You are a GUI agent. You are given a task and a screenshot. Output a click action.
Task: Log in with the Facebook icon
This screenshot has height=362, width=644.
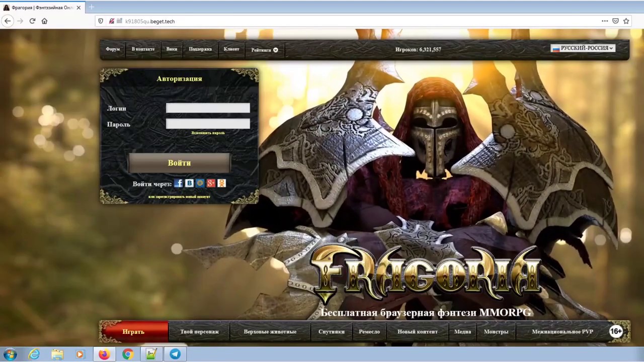tap(178, 184)
